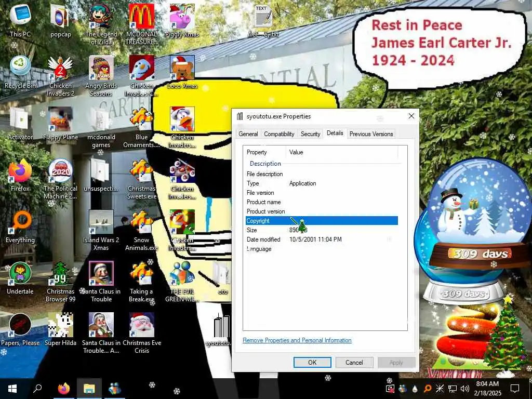Click the Value column header
Screen dimensions: 532x399
tap(342, 152)
